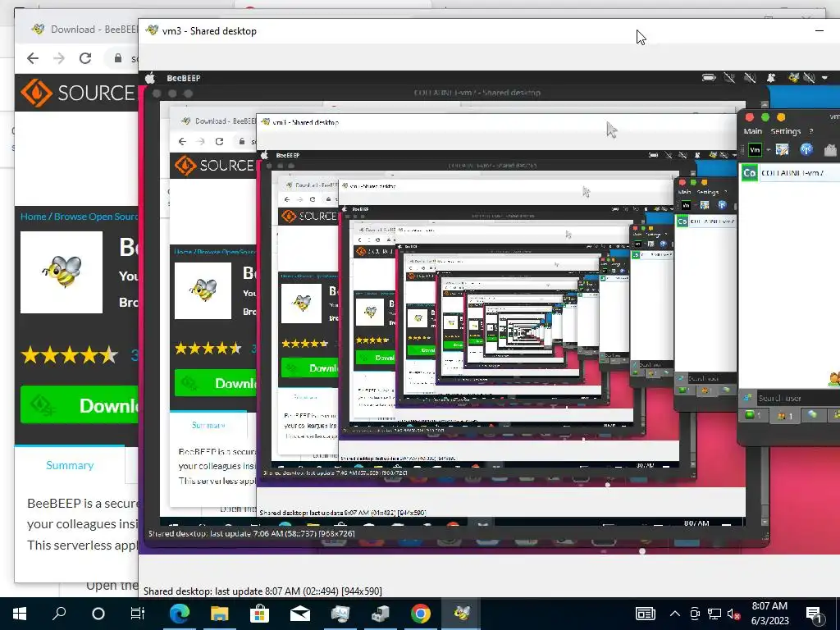Select the 'Download - BeeBEEP' Chrome tab
The height and width of the screenshot is (630, 840).
(85, 29)
